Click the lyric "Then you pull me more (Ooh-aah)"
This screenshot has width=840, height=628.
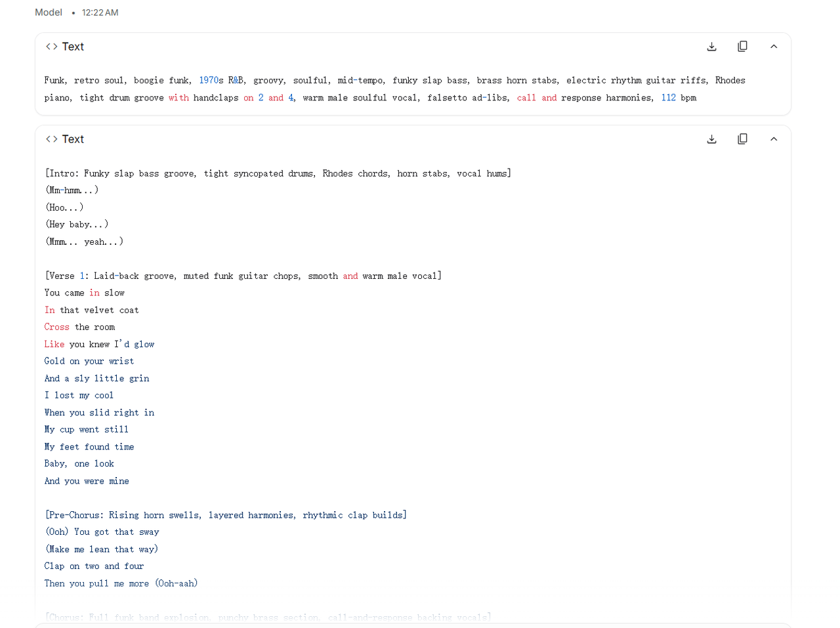click(121, 583)
